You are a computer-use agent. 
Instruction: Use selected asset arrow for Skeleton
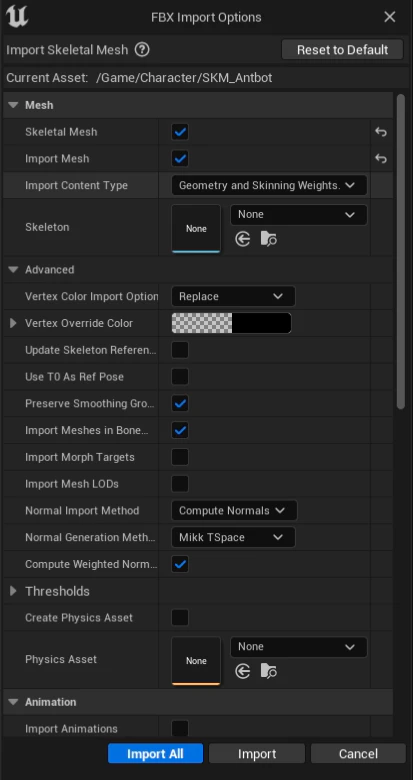pos(242,240)
